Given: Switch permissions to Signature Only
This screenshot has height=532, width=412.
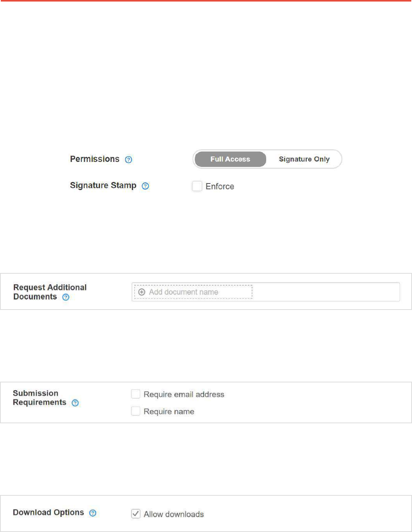Looking at the screenshot, I should [x=304, y=159].
